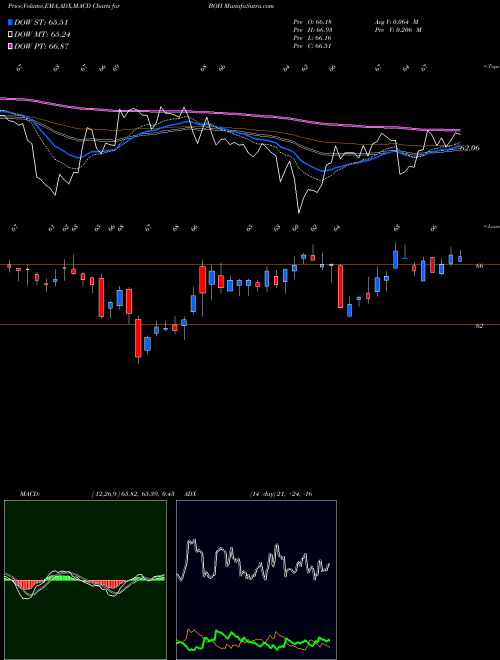This screenshot has height=660, width=500.
Task: Select the 'DOW MT: 65.24' legend text
Action: [x=41, y=35]
